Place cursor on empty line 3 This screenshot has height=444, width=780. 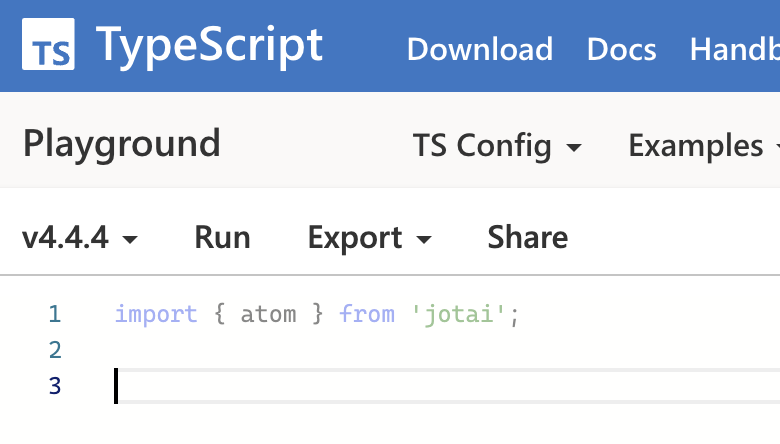pyautogui.click(x=448, y=386)
